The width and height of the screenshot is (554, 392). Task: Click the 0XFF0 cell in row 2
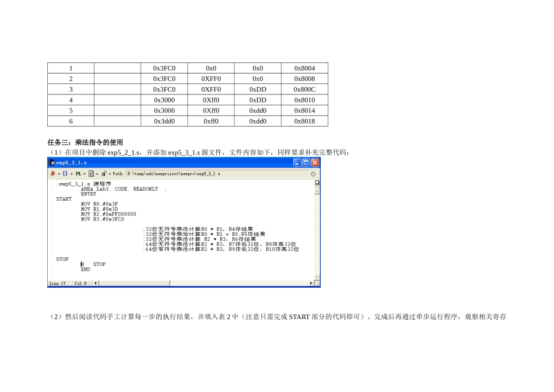(211, 79)
